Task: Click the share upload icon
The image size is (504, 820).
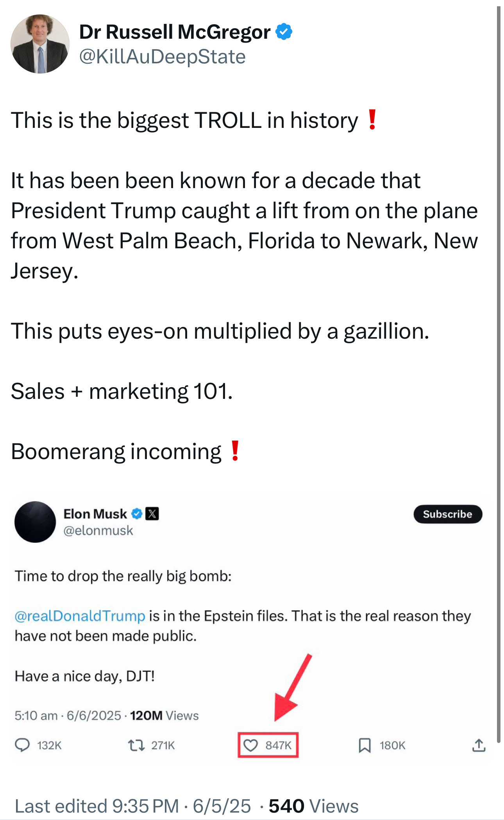Action: point(479,745)
